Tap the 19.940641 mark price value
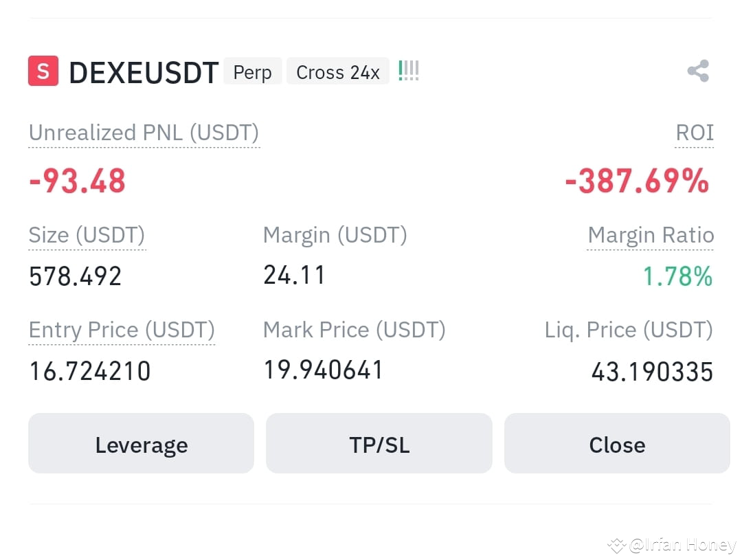The height and width of the screenshot is (560, 742). pyautogui.click(x=323, y=370)
